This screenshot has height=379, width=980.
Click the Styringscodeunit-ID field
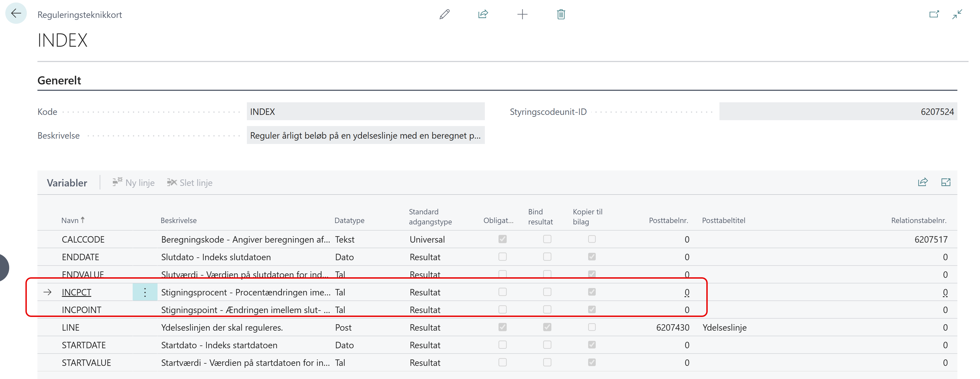pos(838,112)
